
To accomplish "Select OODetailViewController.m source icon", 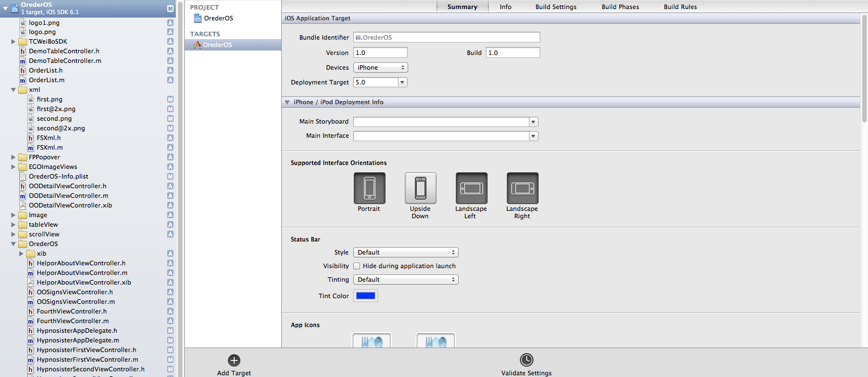I will coord(23,196).
